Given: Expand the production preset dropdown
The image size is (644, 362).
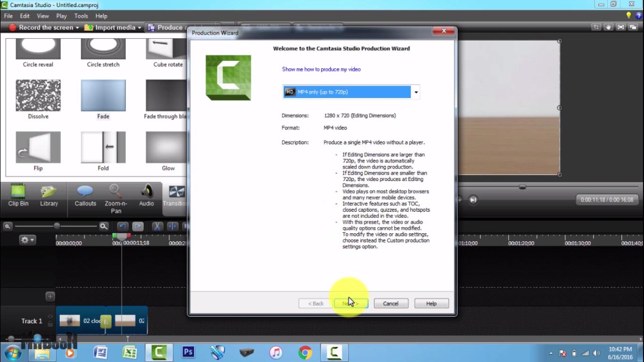Looking at the screenshot, I should point(416,92).
